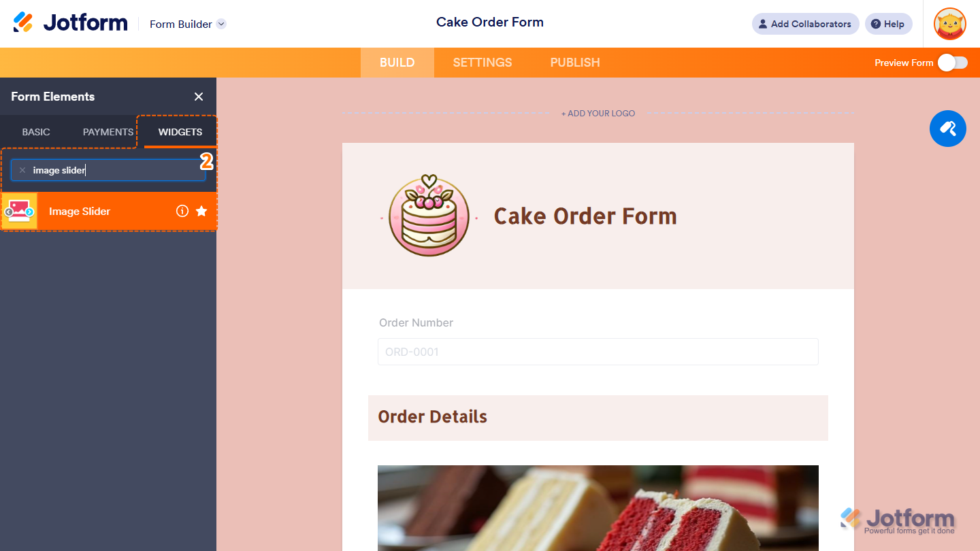
Task: Click the Add Your Logo link
Action: tap(598, 114)
